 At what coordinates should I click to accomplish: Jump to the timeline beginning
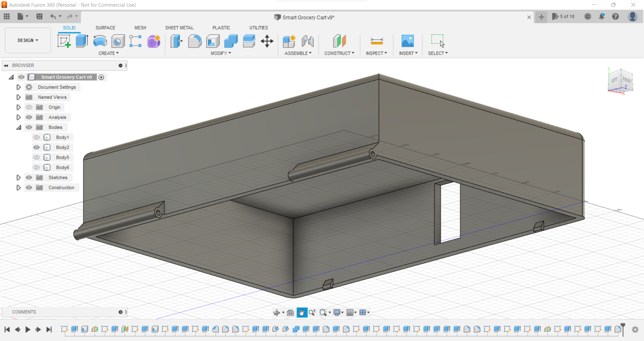click(7, 330)
